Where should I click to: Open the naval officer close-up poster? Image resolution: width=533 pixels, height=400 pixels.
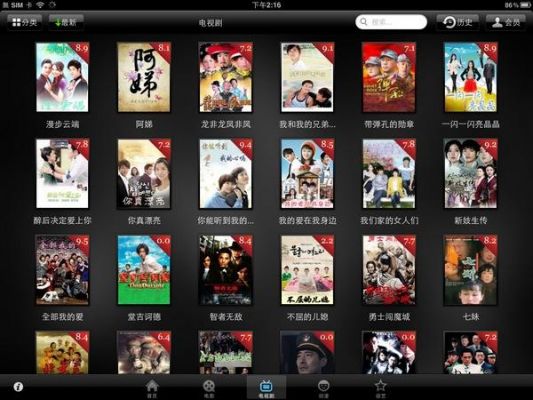(x=307, y=352)
